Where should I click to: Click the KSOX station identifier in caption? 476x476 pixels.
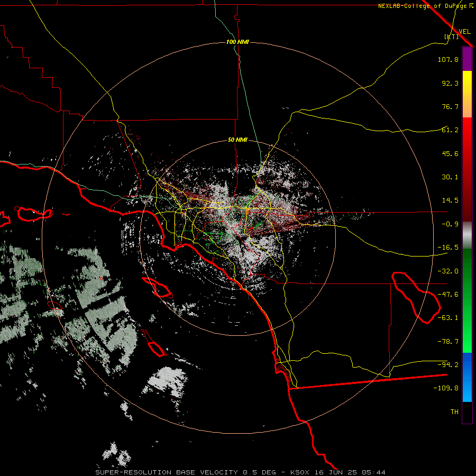(x=300, y=472)
